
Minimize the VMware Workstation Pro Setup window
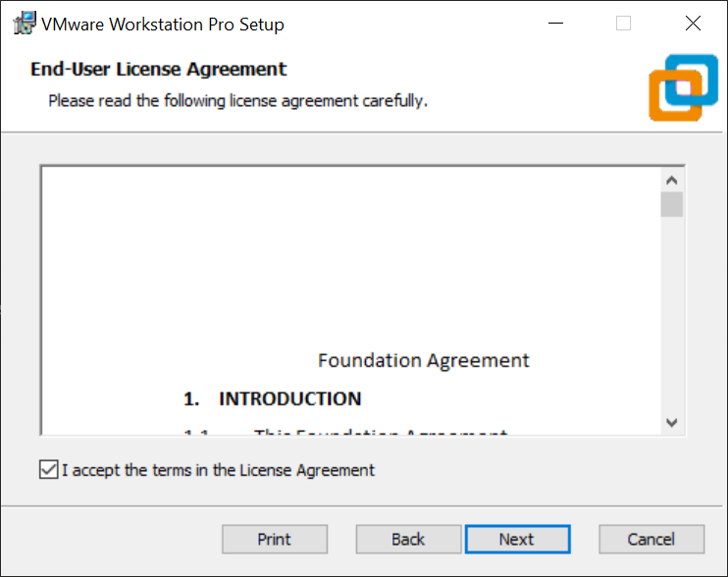coord(555,24)
